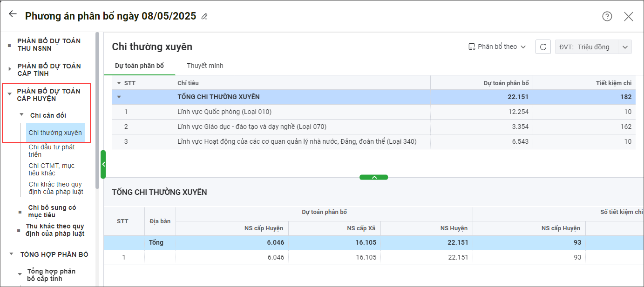The width and height of the screenshot is (644, 287).
Task: Expand 'PHÂN BỔ DỰ TOÁN CẤP TỈNH' node
Action: pyautogui.click(x=10, y=69)
